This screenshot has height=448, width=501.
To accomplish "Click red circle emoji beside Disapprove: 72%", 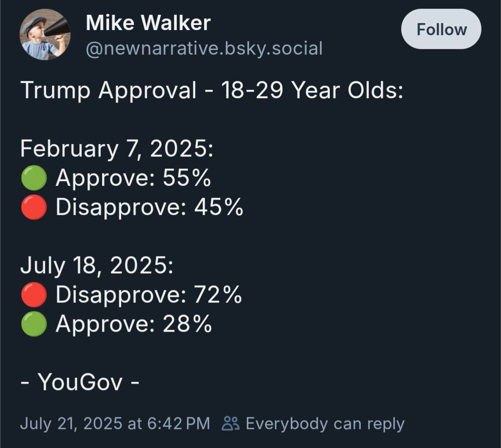I will (34, 294).
